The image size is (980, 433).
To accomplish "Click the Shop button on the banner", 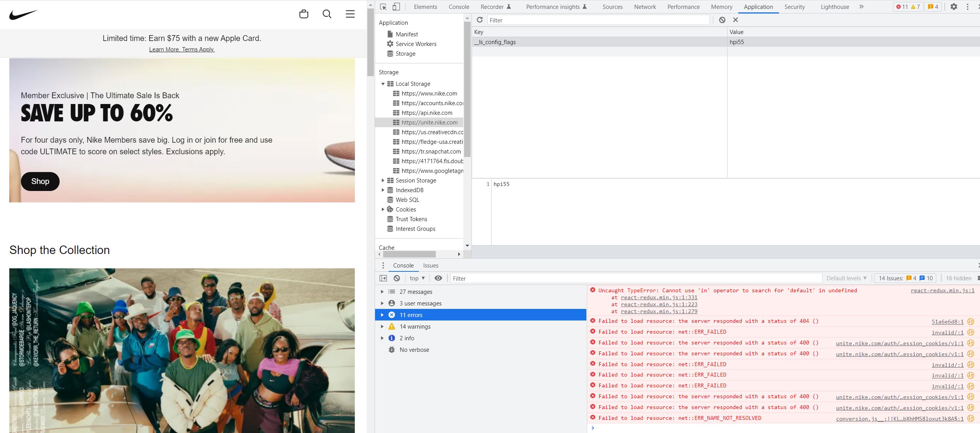I will 40,181.
